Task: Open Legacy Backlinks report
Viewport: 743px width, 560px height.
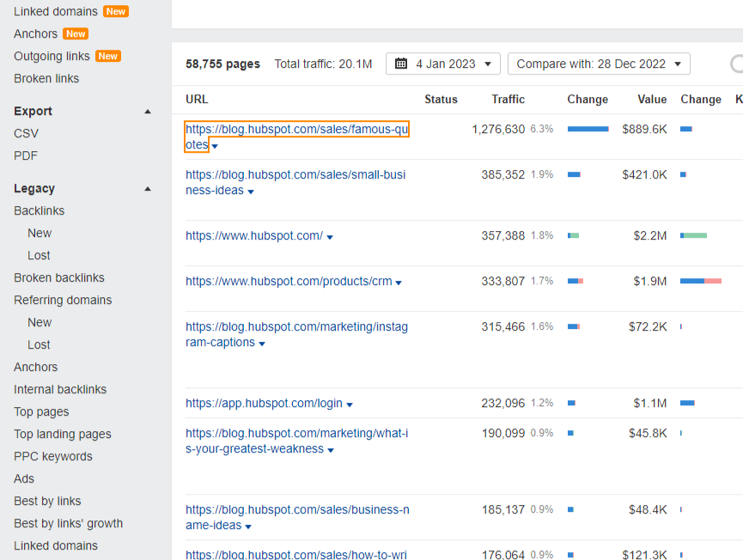Action: (40, 210)
